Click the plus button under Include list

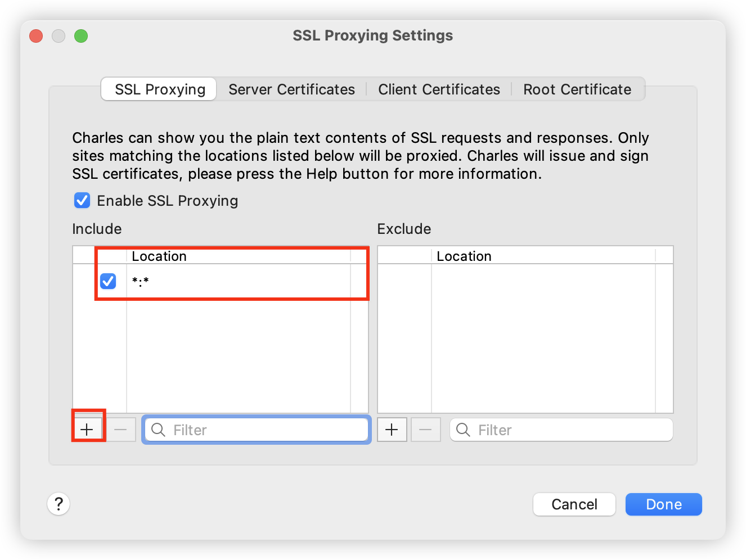click(x=87, y=430)
